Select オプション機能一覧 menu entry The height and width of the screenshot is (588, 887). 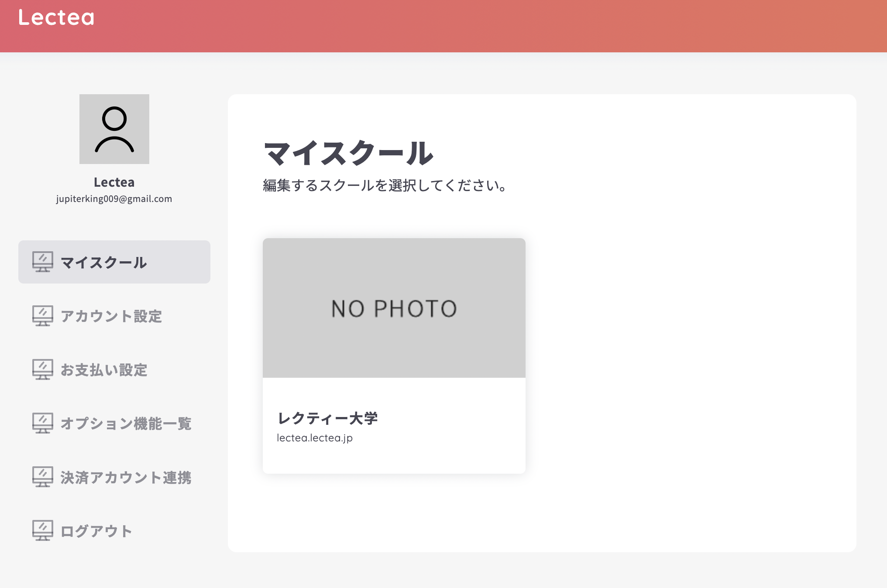click(126, 424)
